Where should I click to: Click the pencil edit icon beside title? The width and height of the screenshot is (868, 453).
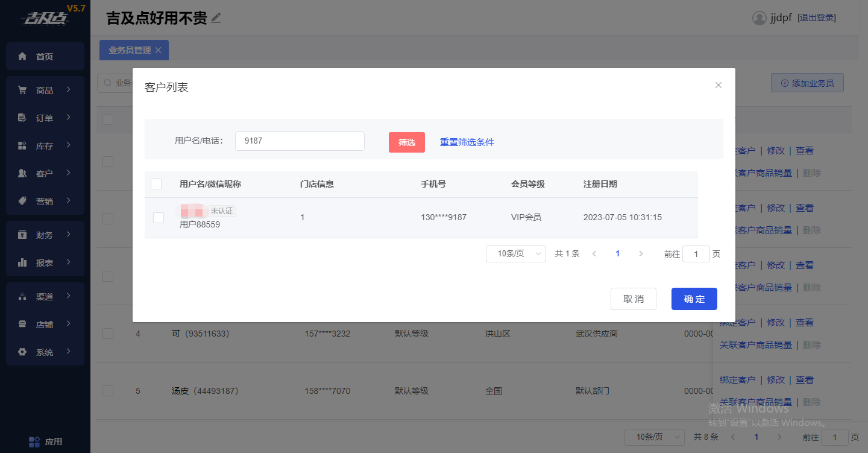coord(216,18)
